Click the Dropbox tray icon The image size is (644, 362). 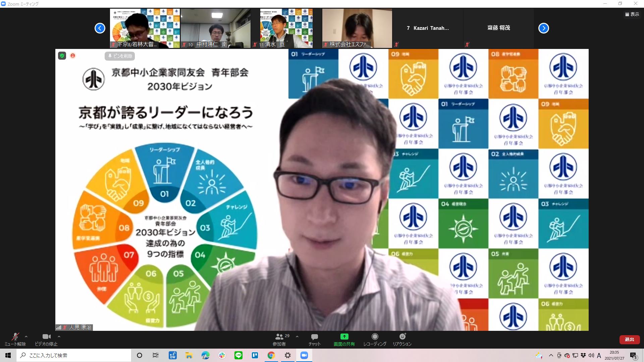(x=583, y=355)
